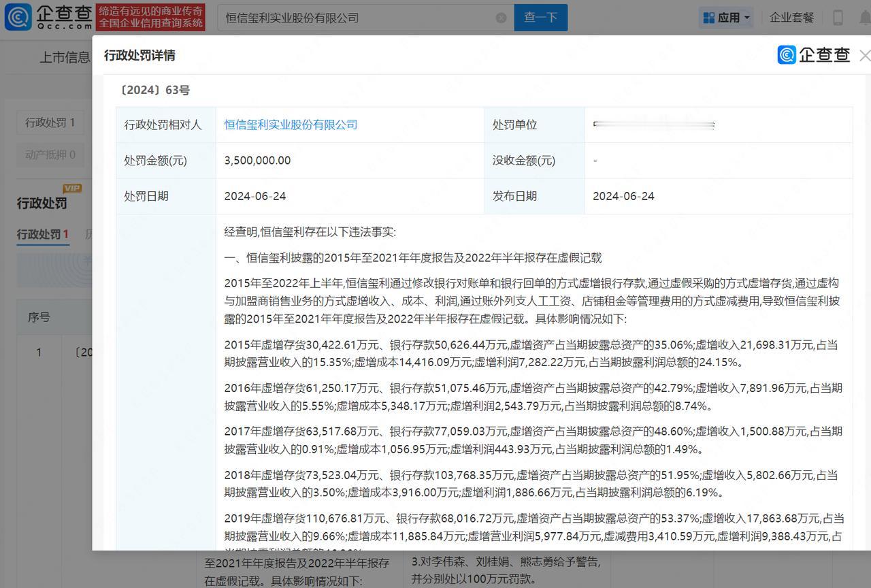871x588 pixels.
Task: Clear the search box using the X icon
Action: (x=502, y=17)
